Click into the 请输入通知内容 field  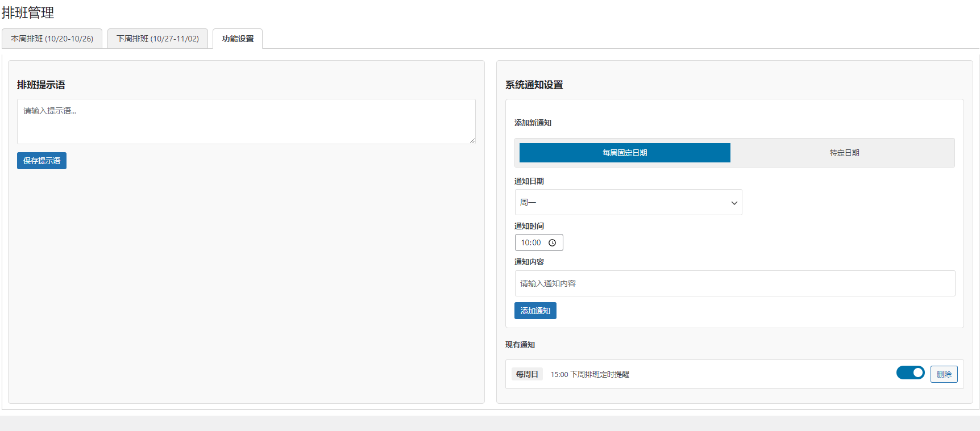(x=734, y=283)
